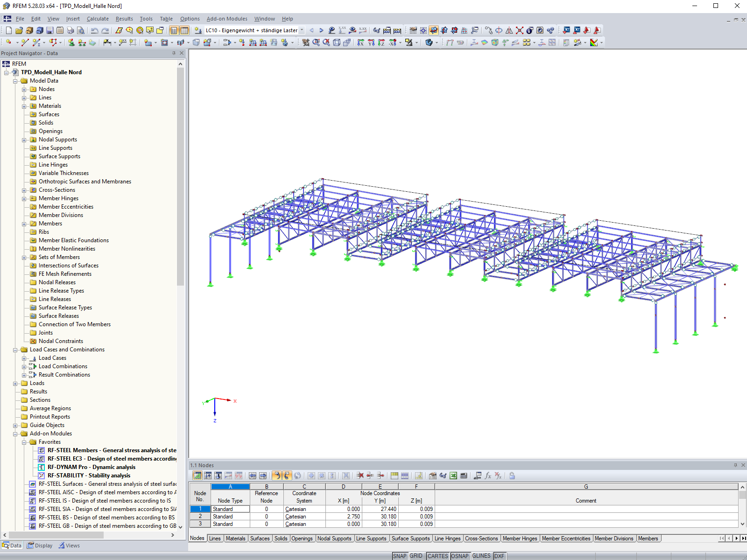747x560 pixels.
Task: Switch to the Materials table tab
Action: coord(235,539)
